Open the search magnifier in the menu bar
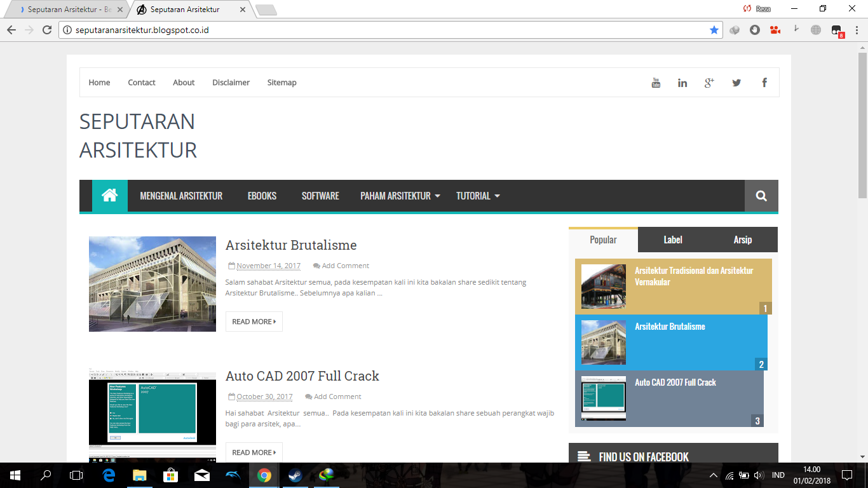868x488 pixels. [761, 196]
